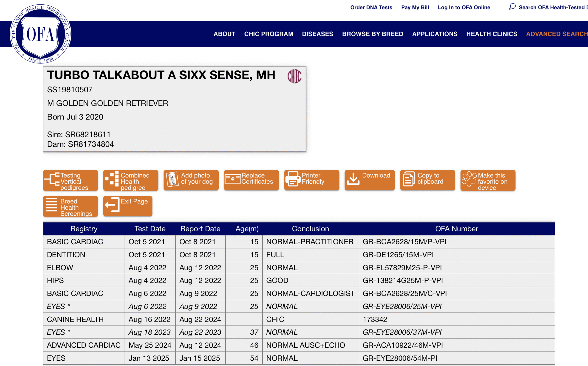Click Add photo of your dog
Image resolution: width=588 pixels, height=366 pixels.
(x=191, y=180)
